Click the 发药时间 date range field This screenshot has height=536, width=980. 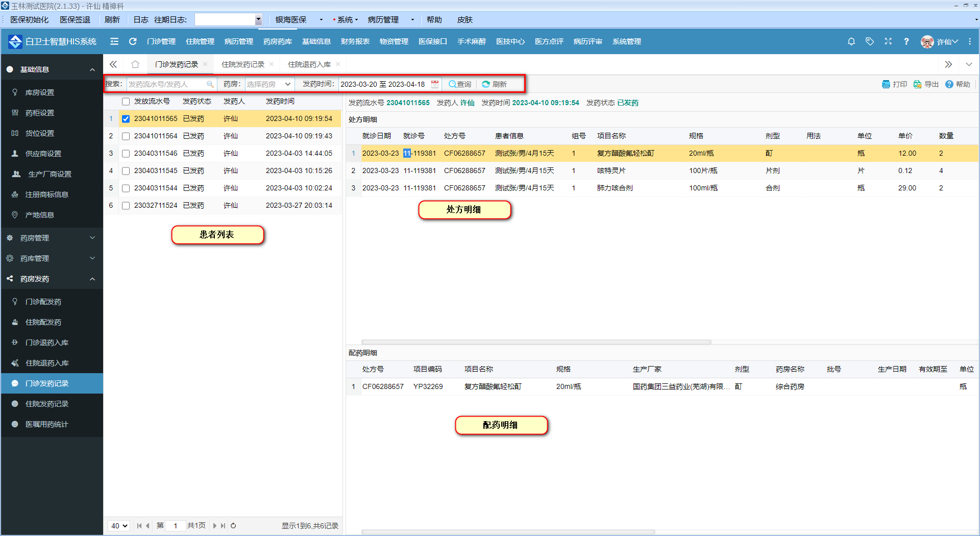[390, 84]
